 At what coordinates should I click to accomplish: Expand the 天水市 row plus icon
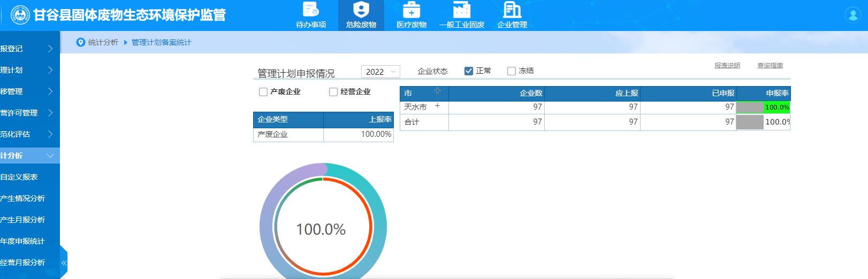point(437,106)
